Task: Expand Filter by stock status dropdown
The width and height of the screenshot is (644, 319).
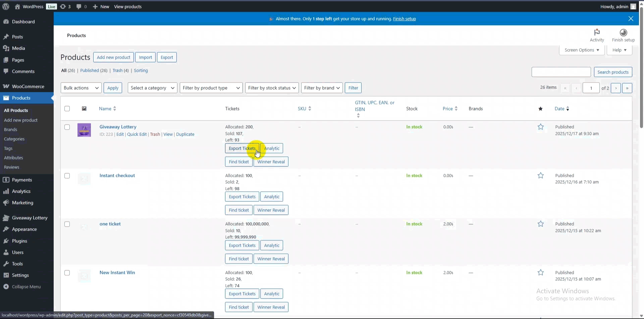Action: (x=272, y=88)
